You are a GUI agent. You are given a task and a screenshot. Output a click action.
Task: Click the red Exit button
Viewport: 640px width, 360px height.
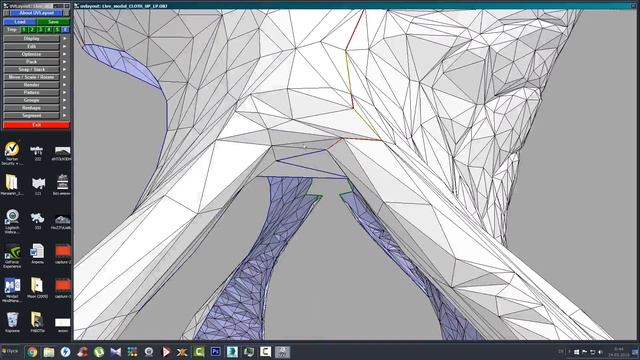click(36, 125)
